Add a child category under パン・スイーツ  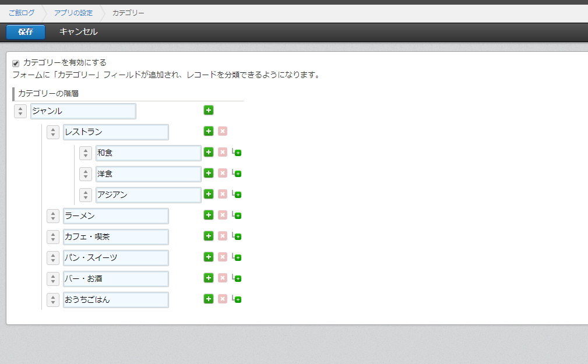click(237, 257)
